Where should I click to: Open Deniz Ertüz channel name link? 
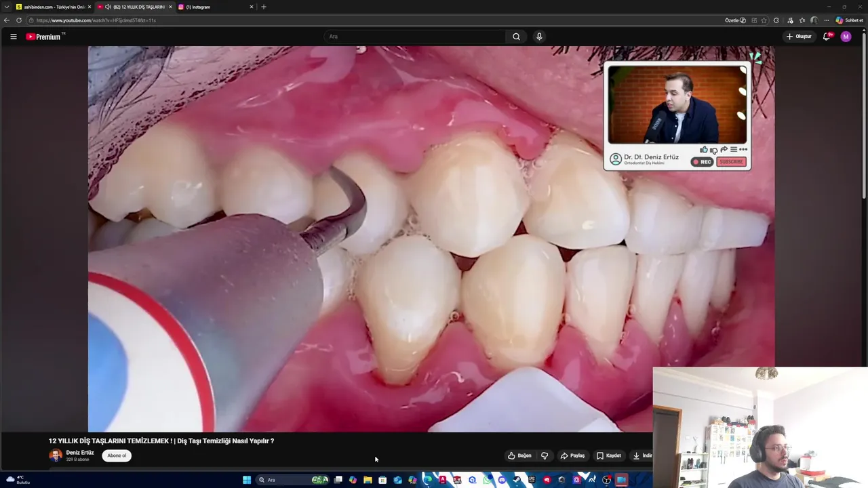click(x=80, y=453)
